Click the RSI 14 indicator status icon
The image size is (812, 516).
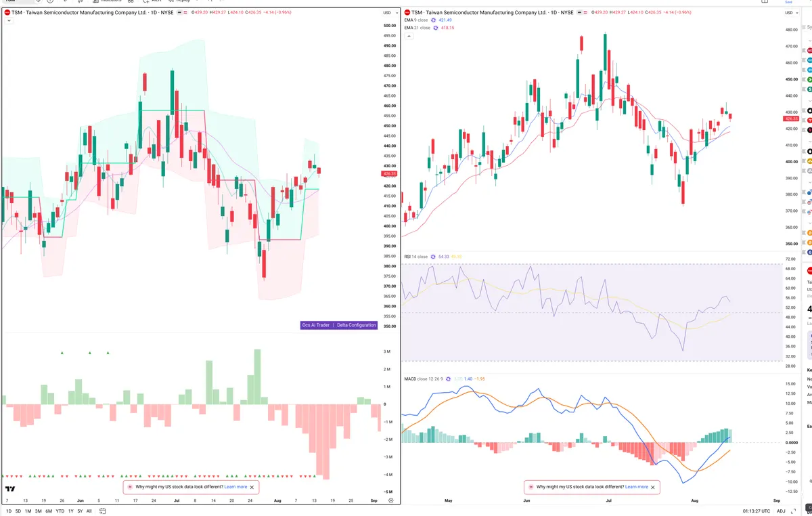point(433,257)
